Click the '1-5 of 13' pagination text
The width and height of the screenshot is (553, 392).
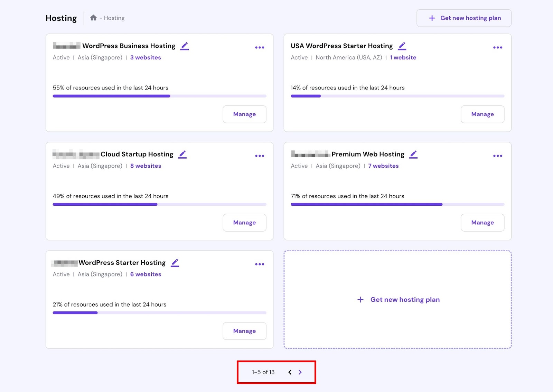tap(263, 372)
